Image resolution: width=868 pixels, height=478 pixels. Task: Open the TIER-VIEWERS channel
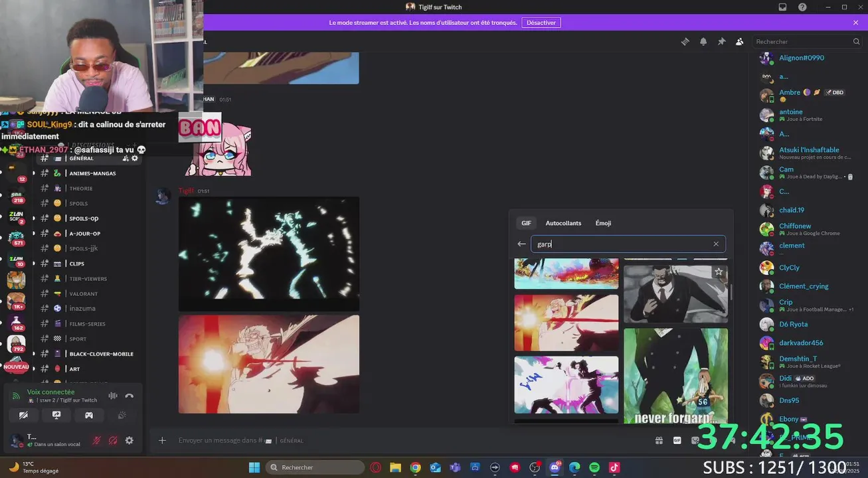(89, 279)
